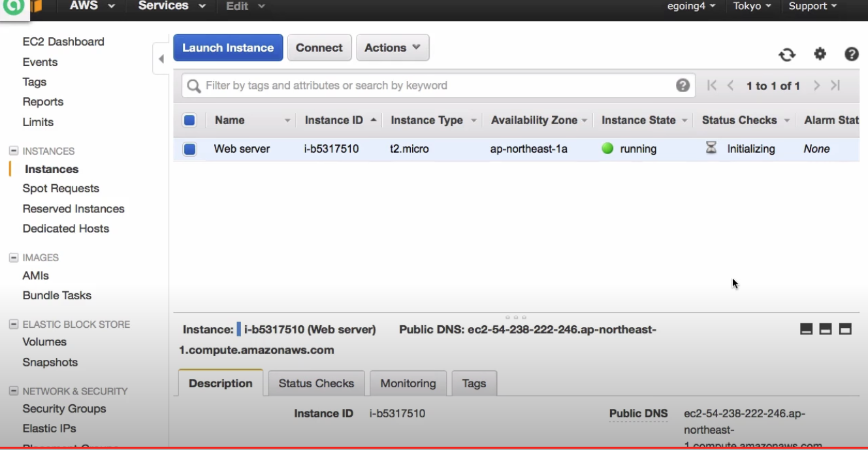Open AMIs in the sidebar
Image resolution: width=868 pixels, height=450 pixels.
coord(36,276)
